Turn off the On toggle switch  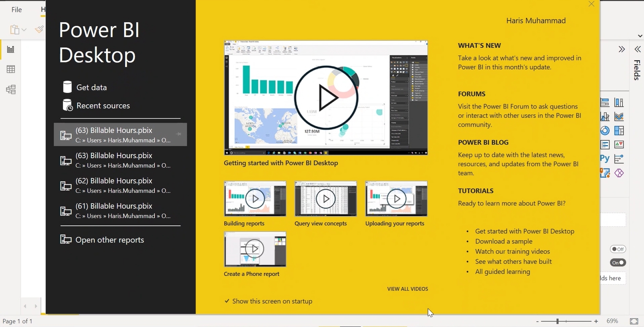coord(618,262)
